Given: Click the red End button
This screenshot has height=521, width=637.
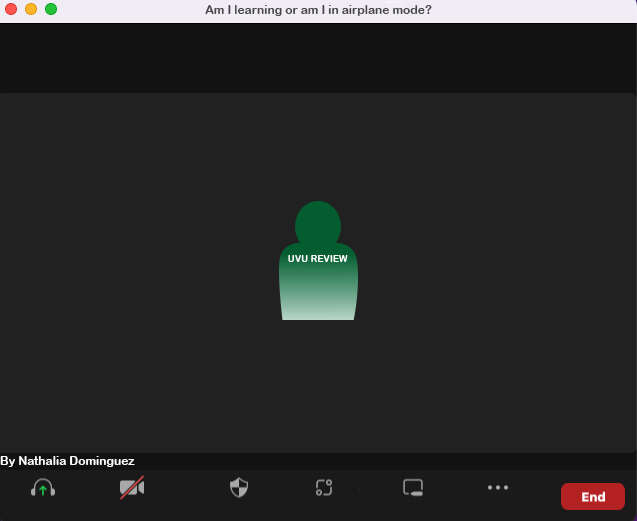Looking at the screenshot, I should 593,496.
